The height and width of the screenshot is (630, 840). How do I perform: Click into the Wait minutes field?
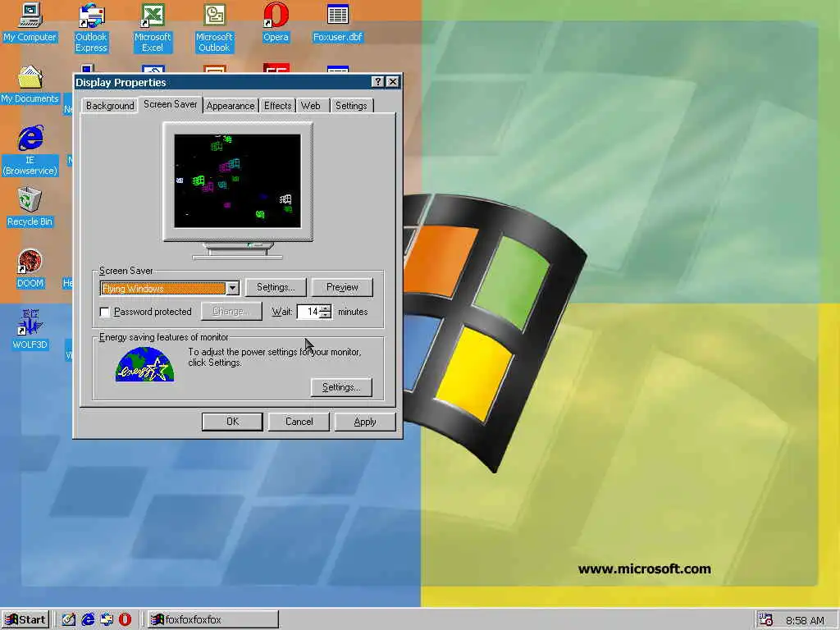(x=309, y=312)
